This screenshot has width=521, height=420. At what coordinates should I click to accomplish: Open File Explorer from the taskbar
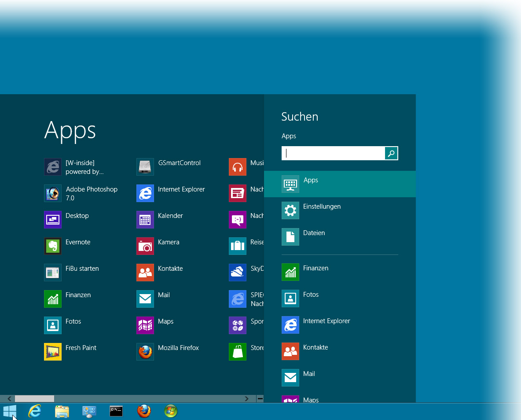pos(62,411)
